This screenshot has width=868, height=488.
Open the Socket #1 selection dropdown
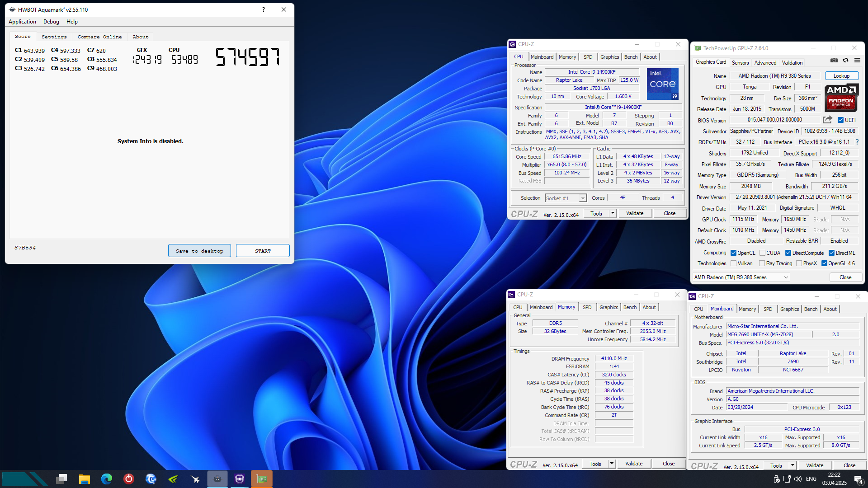pyautogui.click(x=566, y=198)
